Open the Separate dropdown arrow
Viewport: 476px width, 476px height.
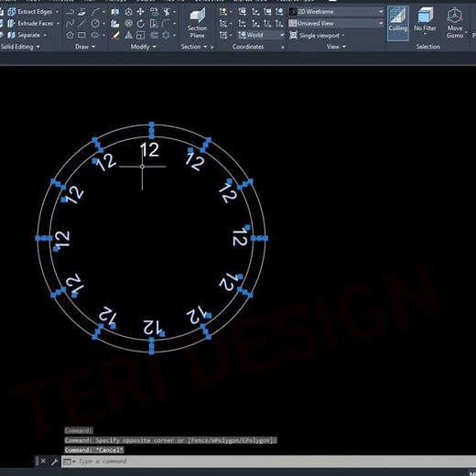click(45, 35)
